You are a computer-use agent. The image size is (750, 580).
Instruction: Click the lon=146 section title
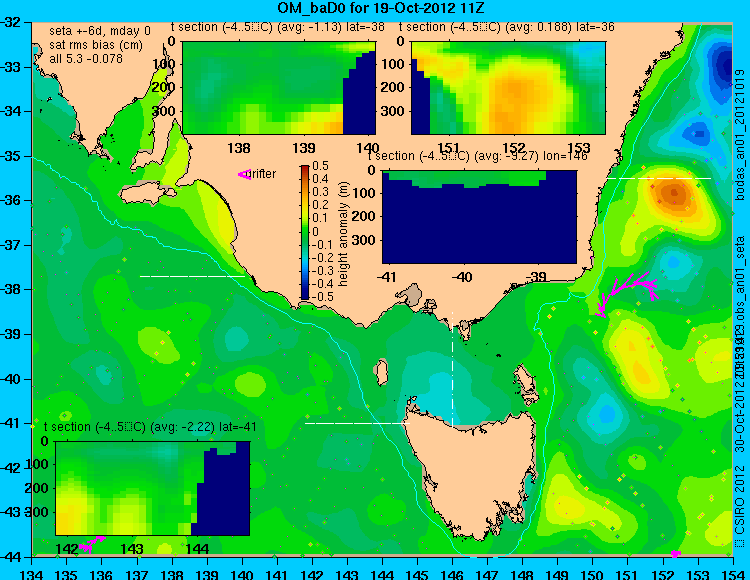(x=477, y=156)
